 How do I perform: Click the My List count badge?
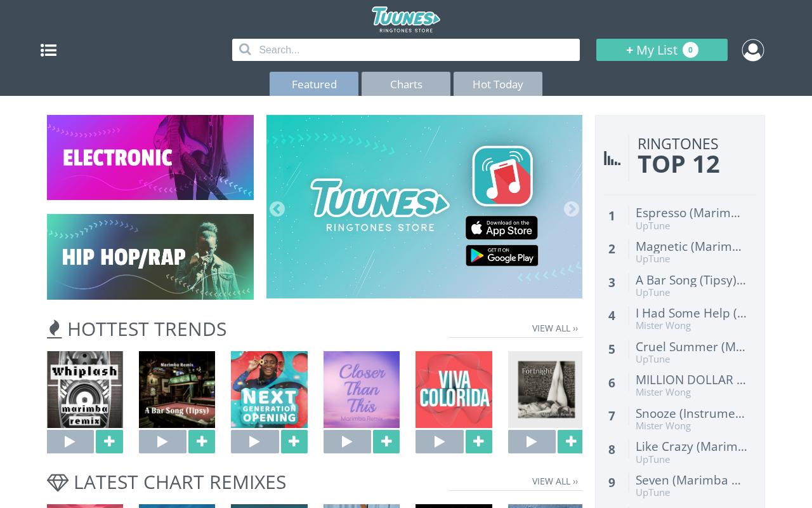click(690, 50)
